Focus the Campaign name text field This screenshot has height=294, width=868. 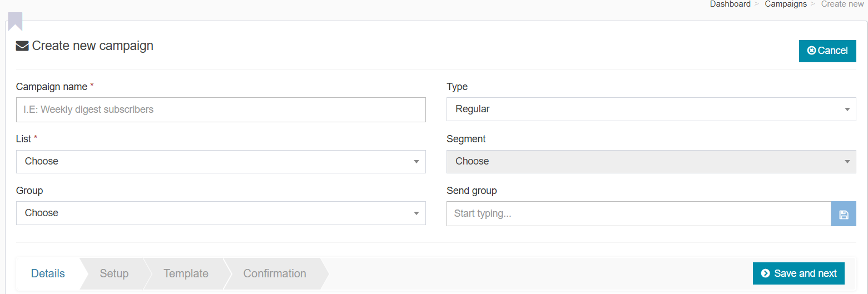(221, 109)
